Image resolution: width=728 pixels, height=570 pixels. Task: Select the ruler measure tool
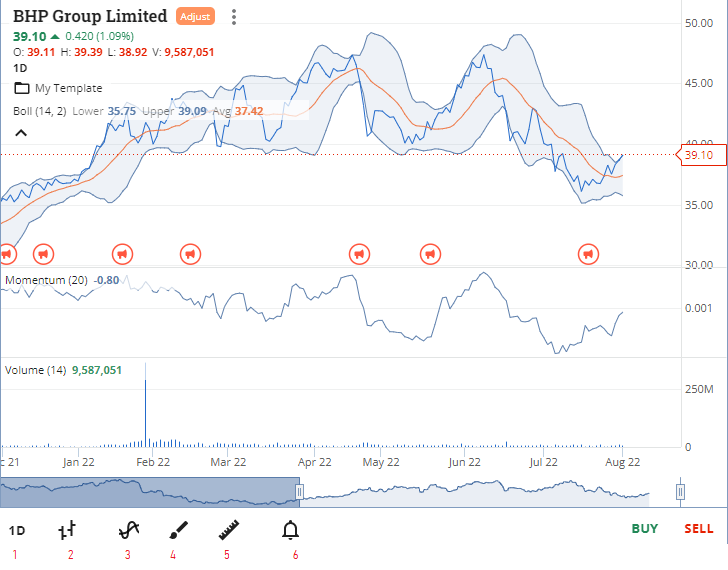[x=228, y=530]
